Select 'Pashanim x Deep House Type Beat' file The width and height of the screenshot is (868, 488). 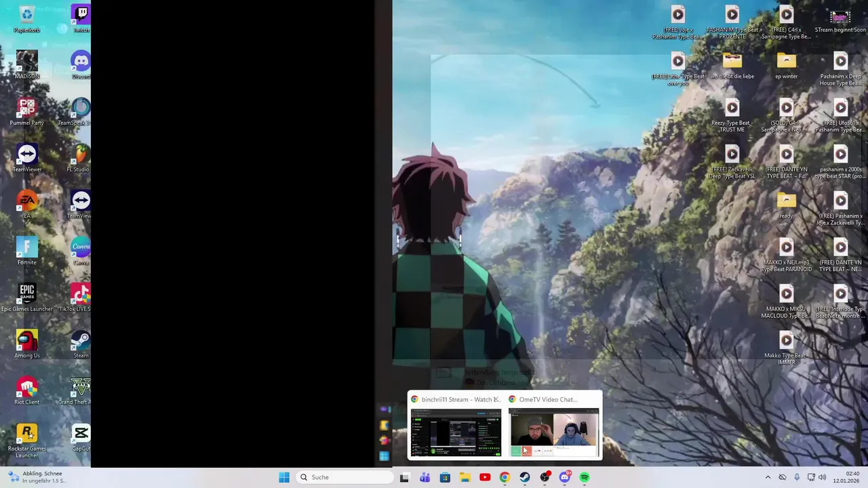[841, 69]
